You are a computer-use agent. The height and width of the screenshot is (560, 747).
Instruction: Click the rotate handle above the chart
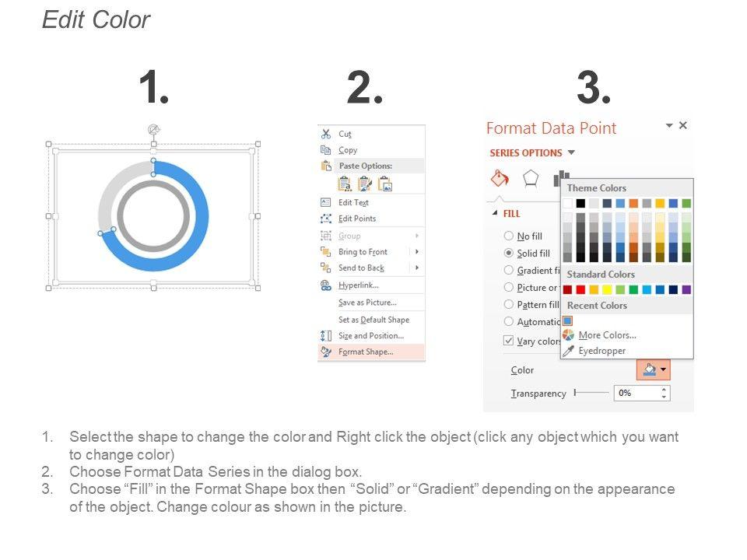coord(153,130)
